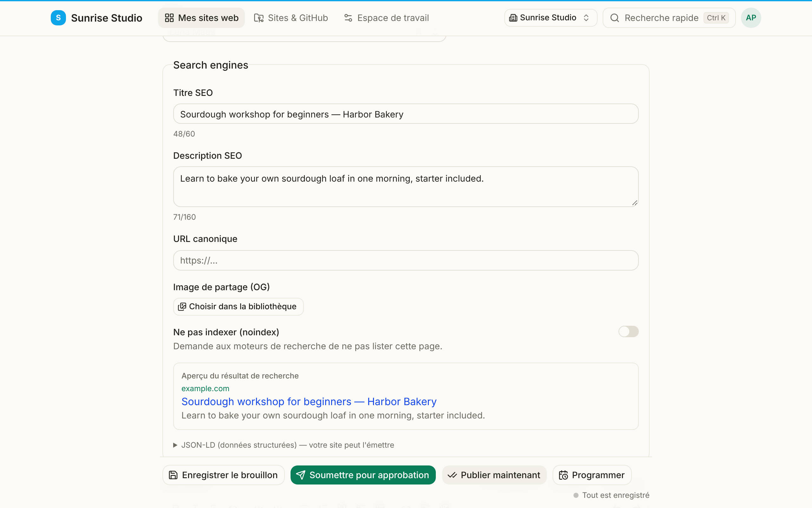Edit the Titre SEO field

coord(406,114)
